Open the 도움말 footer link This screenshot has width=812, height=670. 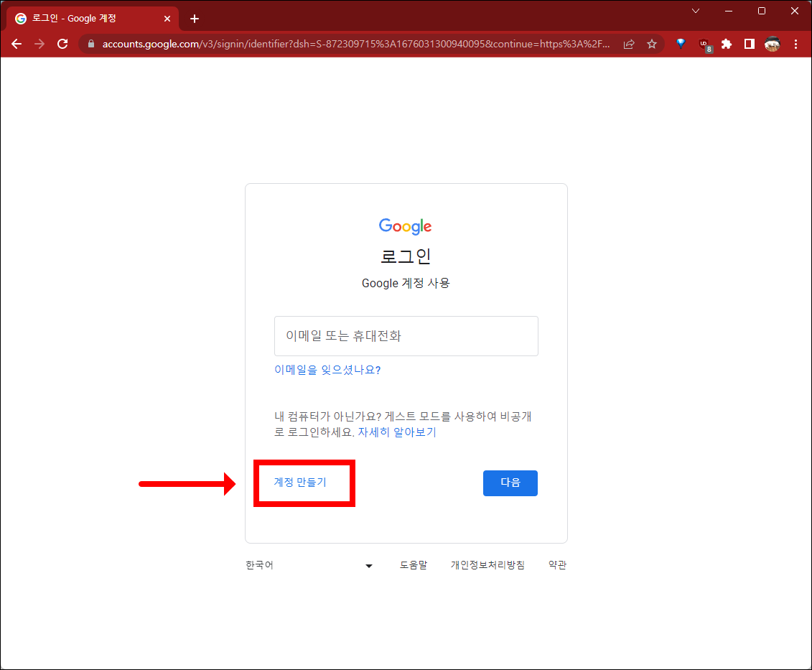(414, 565)
